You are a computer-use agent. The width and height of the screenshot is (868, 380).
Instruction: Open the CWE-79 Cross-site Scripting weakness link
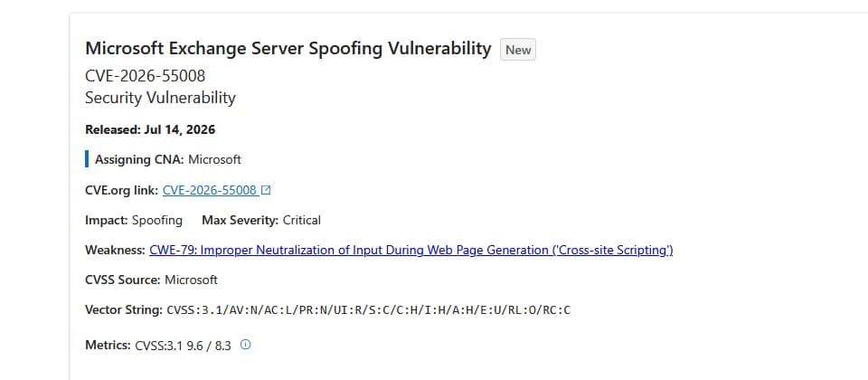(411, 251)
